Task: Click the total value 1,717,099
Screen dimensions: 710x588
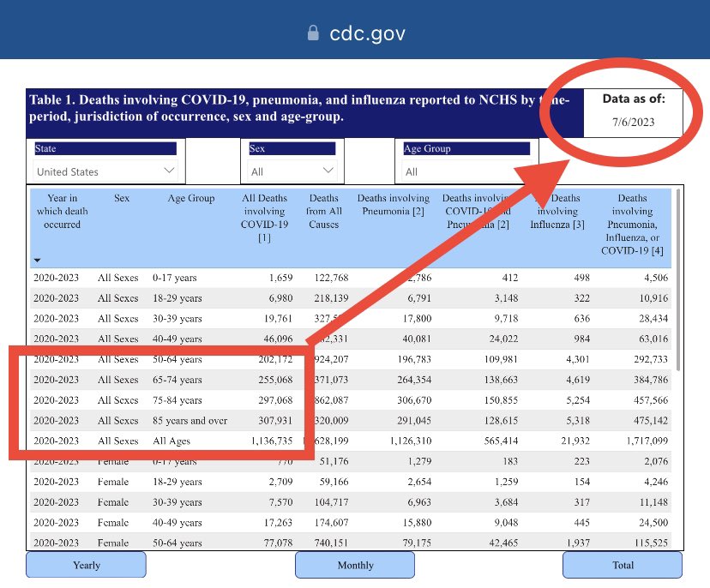Action: click(x=647, y=441)
